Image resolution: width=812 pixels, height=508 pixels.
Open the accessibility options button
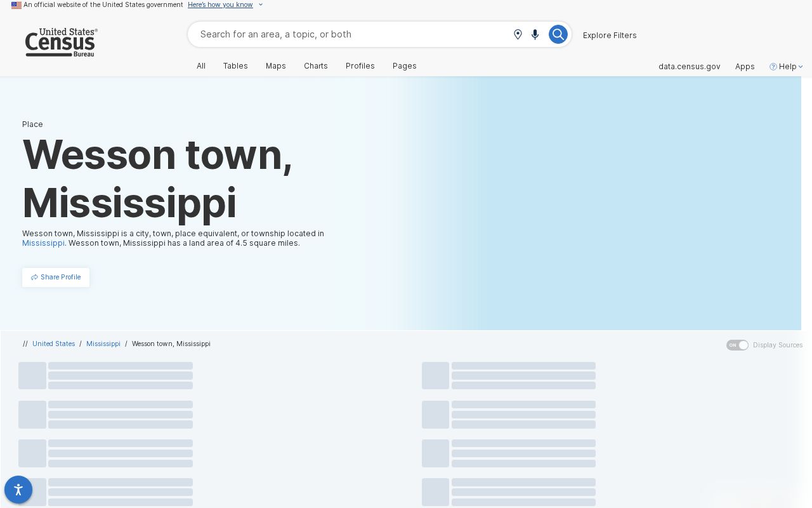[x=18, y=490]
